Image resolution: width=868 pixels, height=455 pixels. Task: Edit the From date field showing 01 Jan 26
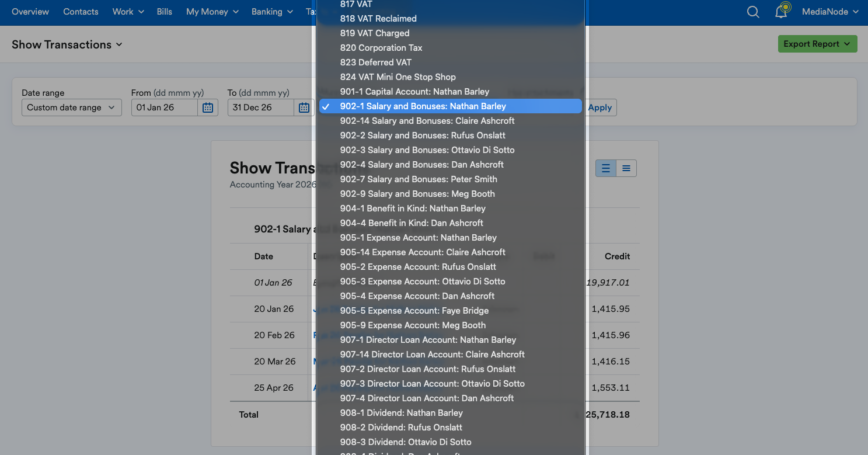(165, 107)
